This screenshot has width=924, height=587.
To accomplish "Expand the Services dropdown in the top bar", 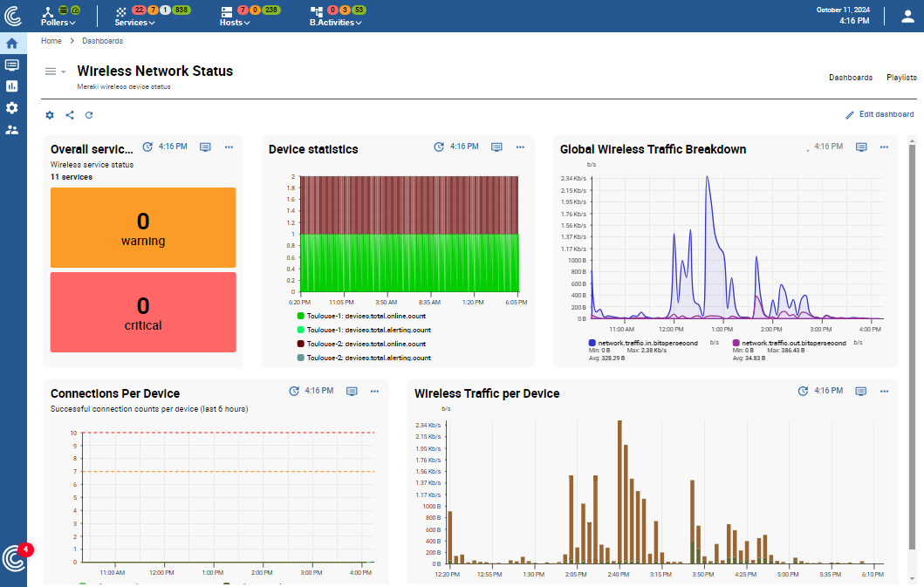I will click(133, 22).
